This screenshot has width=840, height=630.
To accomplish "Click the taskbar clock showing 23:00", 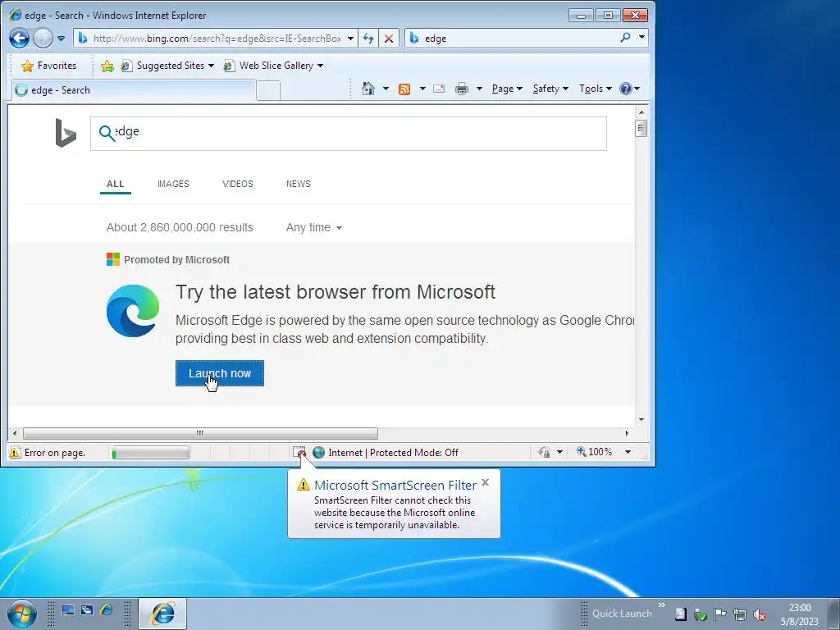I will pos(799,614).
